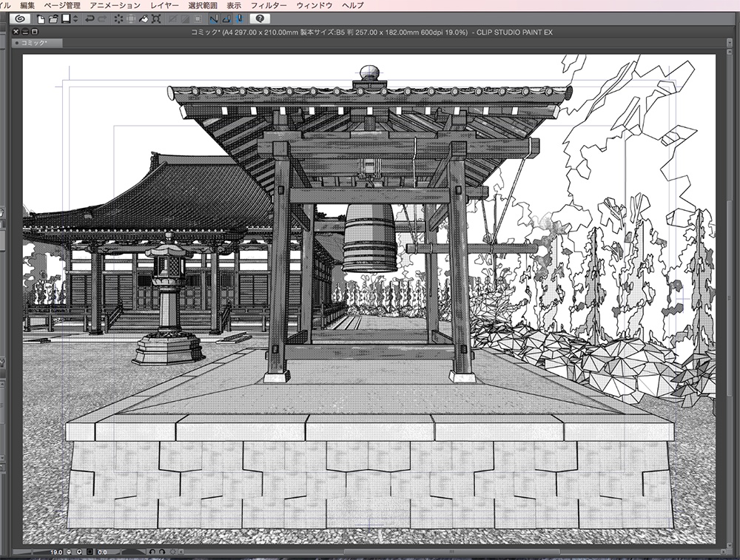Click the reset rotation button in bottom bar

[x=172, y=551]
